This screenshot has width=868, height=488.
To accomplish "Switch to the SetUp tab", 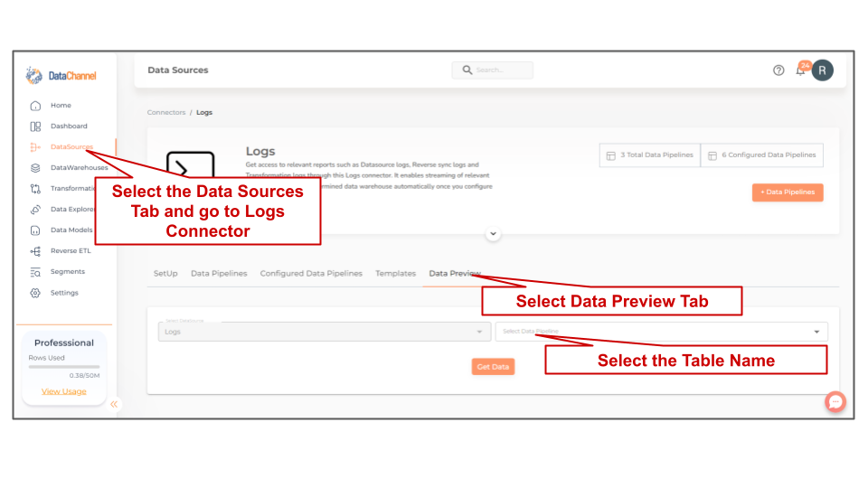I will (165, 273).
